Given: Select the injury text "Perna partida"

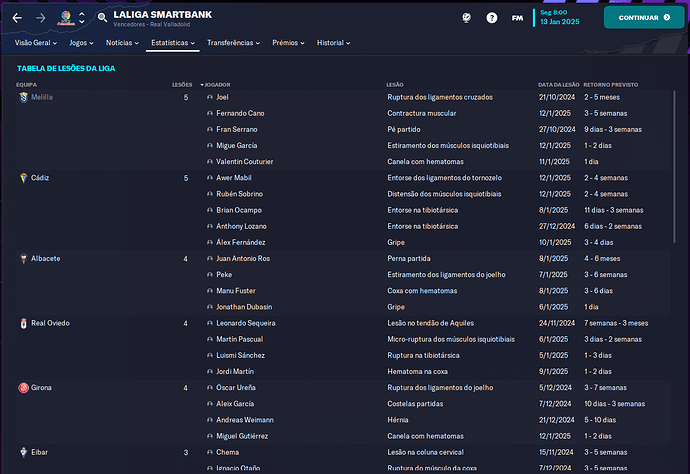Looking at the screenshot, I should pos(409,259).
